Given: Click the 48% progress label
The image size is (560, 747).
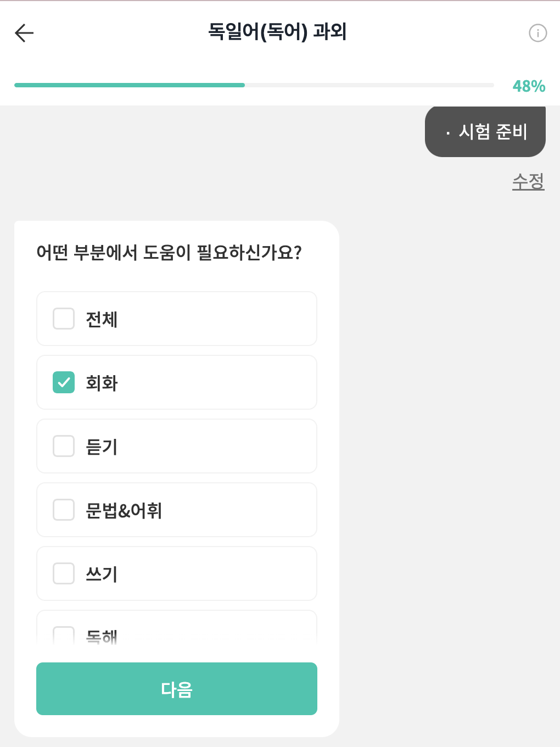Looking at the screenshot, I should 528,86.
